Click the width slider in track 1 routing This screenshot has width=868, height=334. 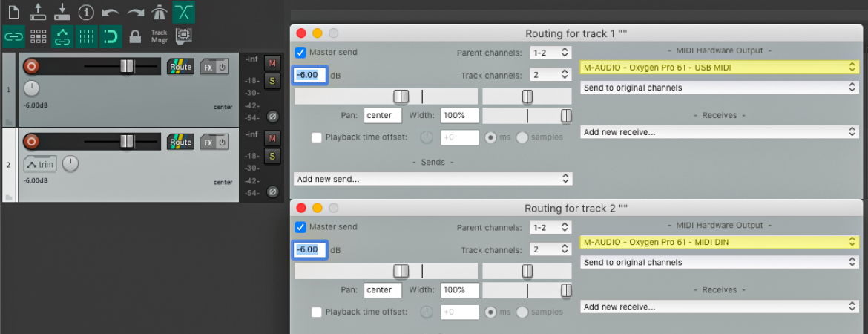pos(527,116)
